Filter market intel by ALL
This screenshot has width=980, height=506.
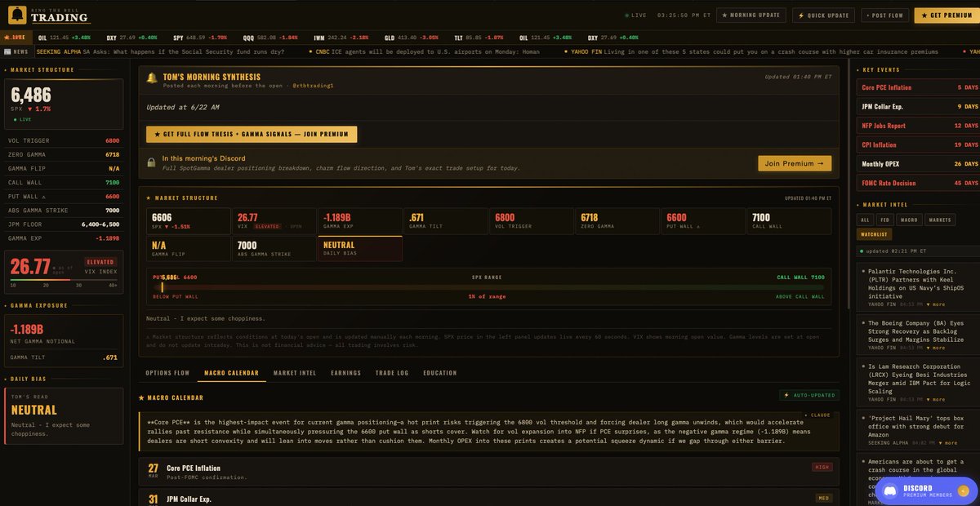(x=866, y=220)
